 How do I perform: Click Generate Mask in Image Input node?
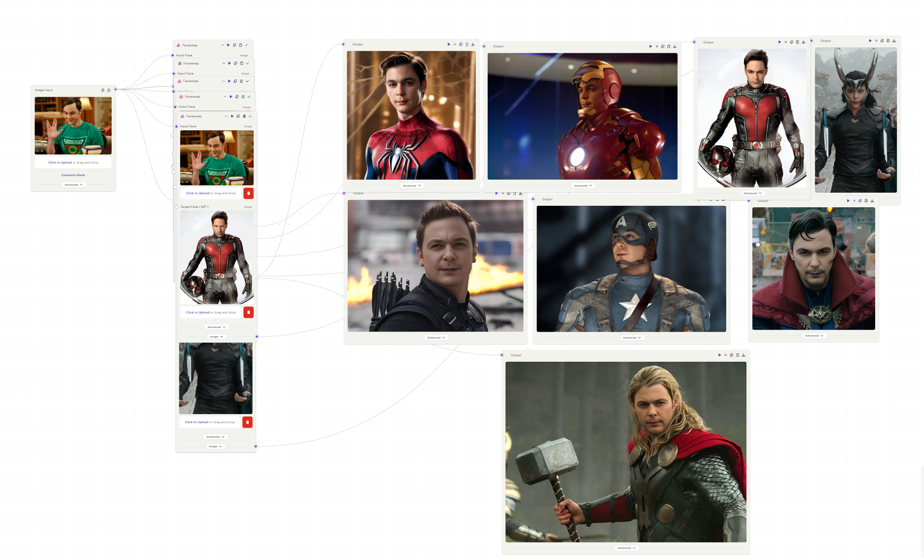[73, 175]
